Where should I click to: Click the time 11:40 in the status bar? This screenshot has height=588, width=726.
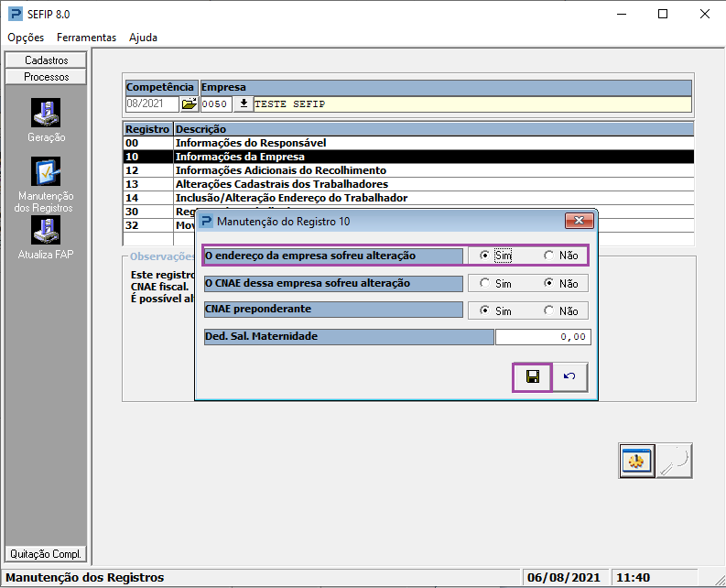coord(634,578)
